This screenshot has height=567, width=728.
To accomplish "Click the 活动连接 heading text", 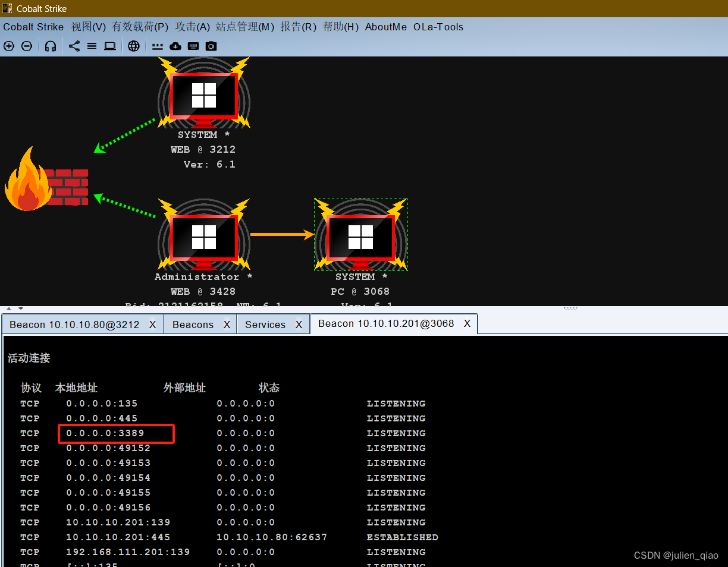I will coord(29,358).
